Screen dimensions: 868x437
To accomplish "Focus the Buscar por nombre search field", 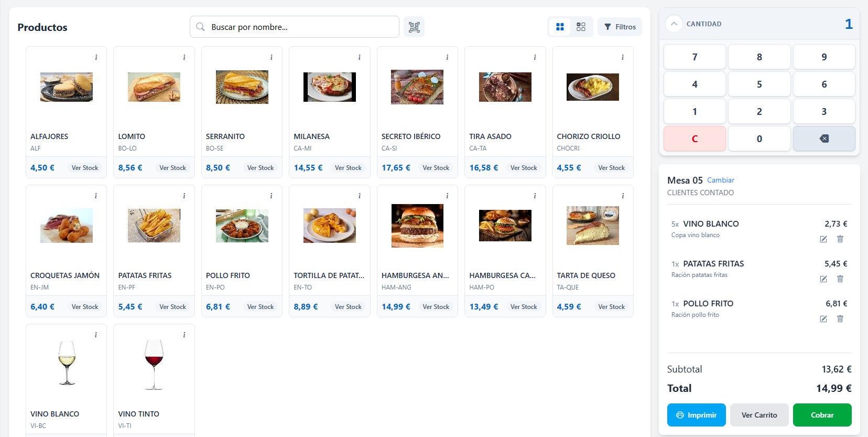I will (295, 27).
